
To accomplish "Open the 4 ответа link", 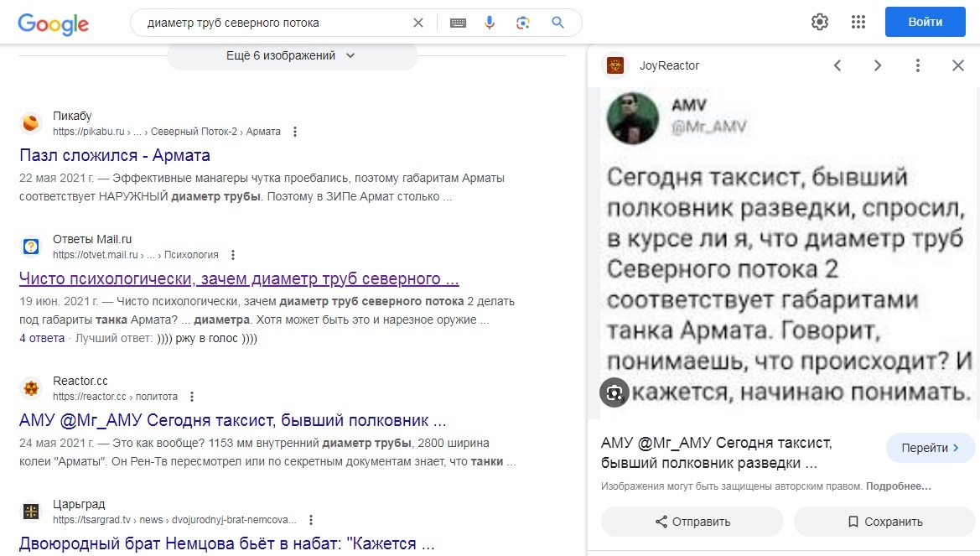I will pyautogui.click(x=42, y=338).
